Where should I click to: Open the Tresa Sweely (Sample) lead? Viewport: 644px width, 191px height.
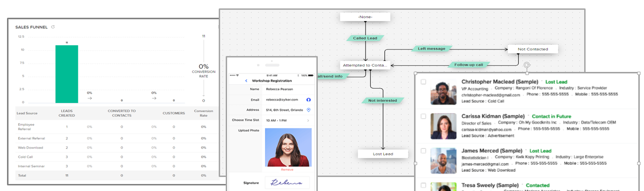click(490, 185)
